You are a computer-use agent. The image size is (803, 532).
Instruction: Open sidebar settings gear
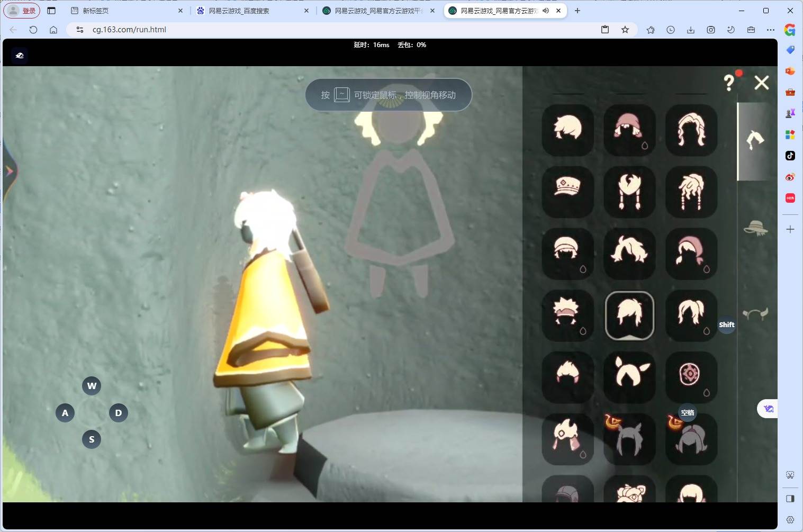[790, 520]
